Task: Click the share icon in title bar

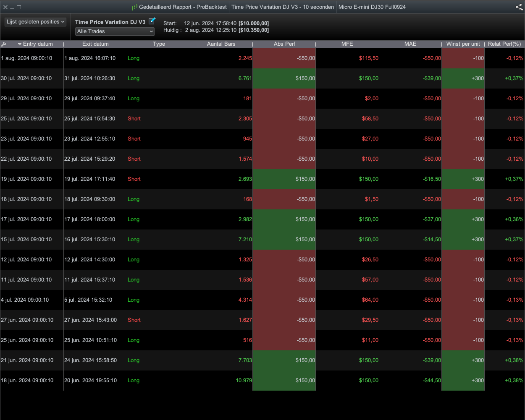Action: coord(519,7)
